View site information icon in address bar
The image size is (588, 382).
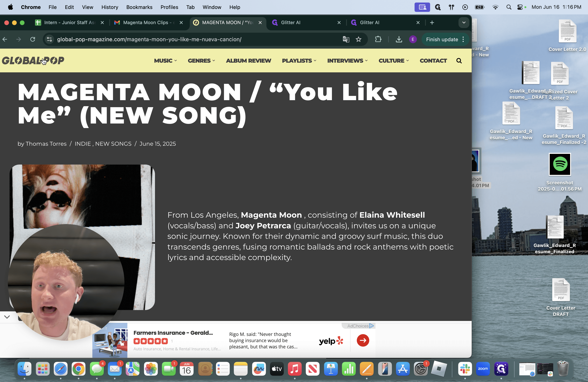click(x=49, y=39)
